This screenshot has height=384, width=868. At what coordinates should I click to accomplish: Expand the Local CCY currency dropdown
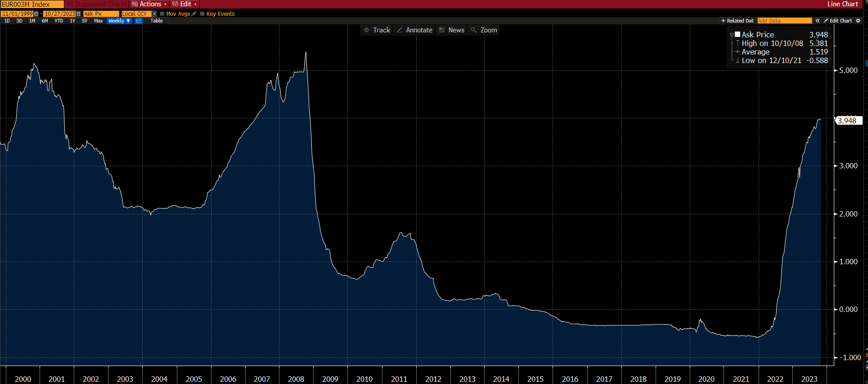[154, 14]
